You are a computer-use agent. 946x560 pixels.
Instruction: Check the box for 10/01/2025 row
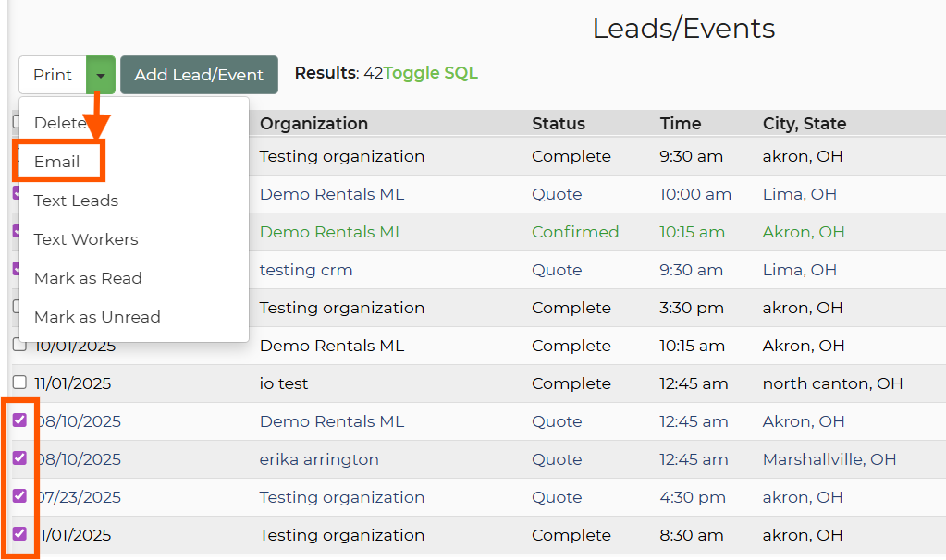(x=19, y=345)
